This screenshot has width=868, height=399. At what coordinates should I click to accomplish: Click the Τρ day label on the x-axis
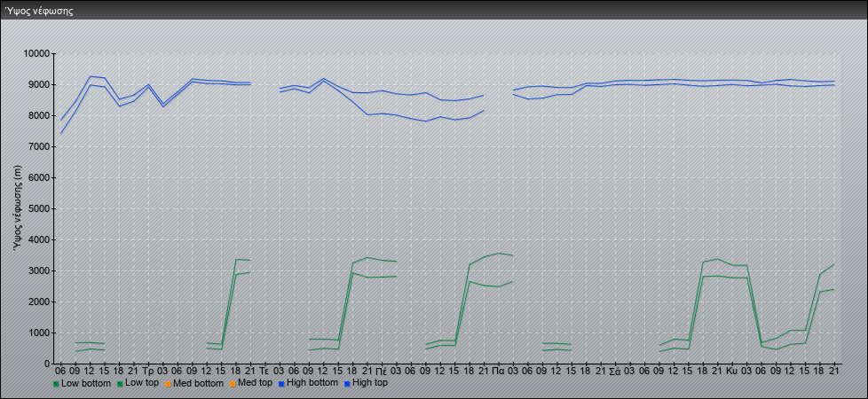pos(147,370)
